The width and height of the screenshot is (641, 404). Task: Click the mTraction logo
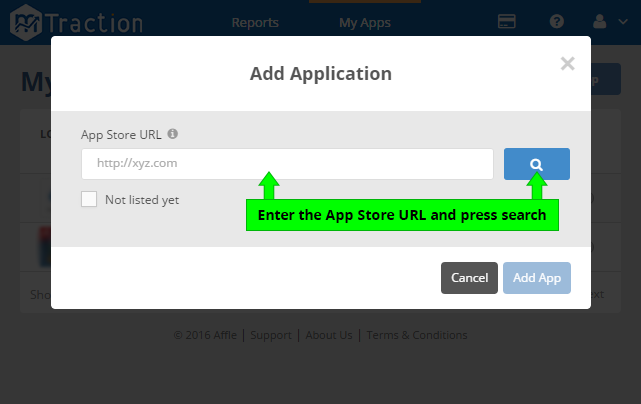coord(77,22)
